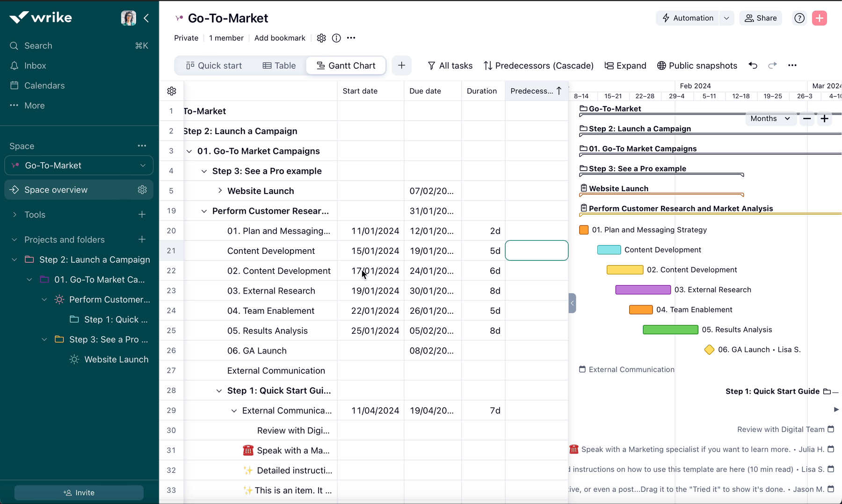842x504 pixels.
Task: Click the Invite button
Action: [x=79, y=493]
